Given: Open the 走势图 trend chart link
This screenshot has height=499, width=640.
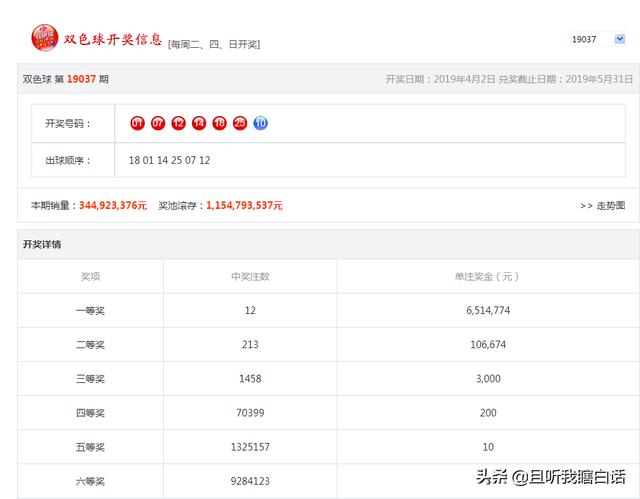Looking at the screenshot, I should click(x=602, y=205).
